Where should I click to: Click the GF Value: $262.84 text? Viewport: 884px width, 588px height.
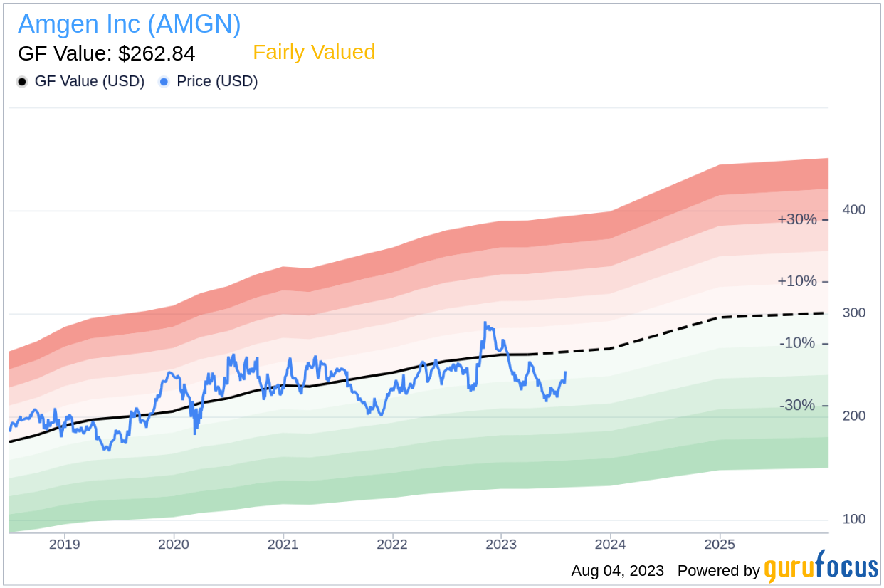[x=107, y=54]
